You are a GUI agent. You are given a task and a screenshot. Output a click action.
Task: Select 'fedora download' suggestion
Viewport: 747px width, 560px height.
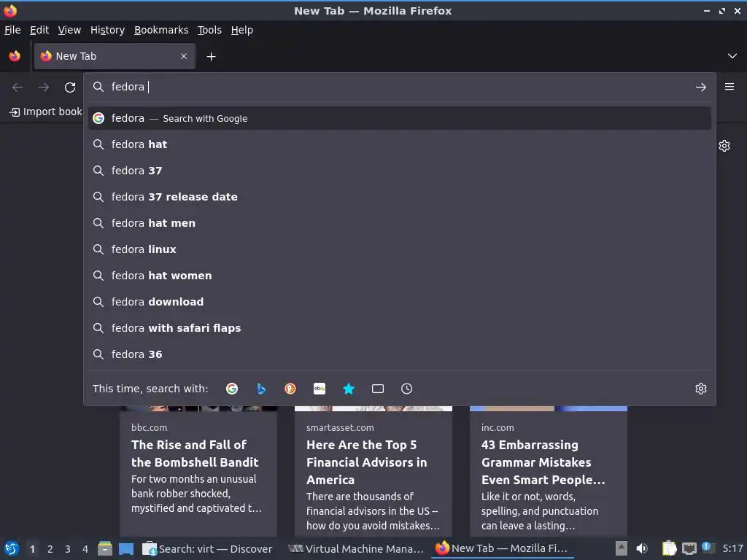point(399,301)
